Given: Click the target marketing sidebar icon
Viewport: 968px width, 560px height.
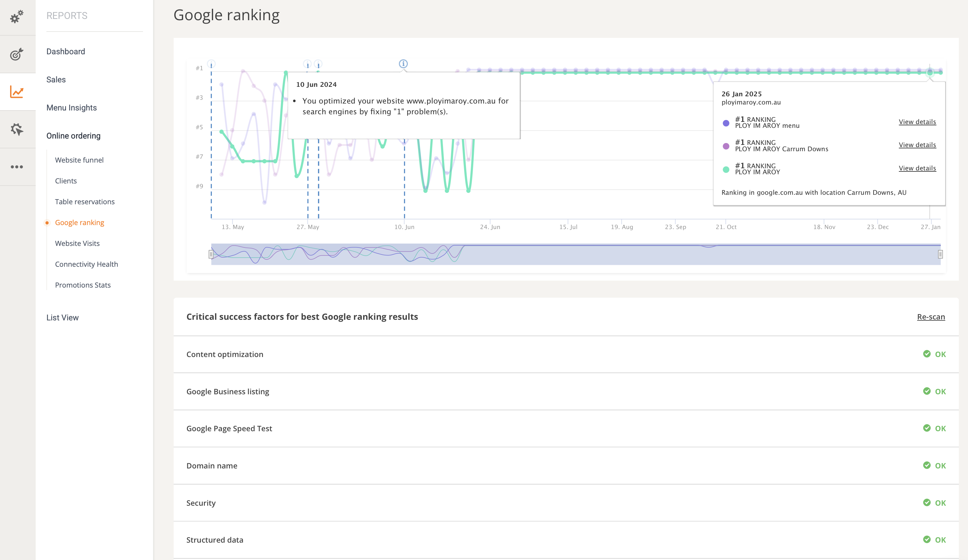Looking at the screenshot, I should (x=16, y=54).
